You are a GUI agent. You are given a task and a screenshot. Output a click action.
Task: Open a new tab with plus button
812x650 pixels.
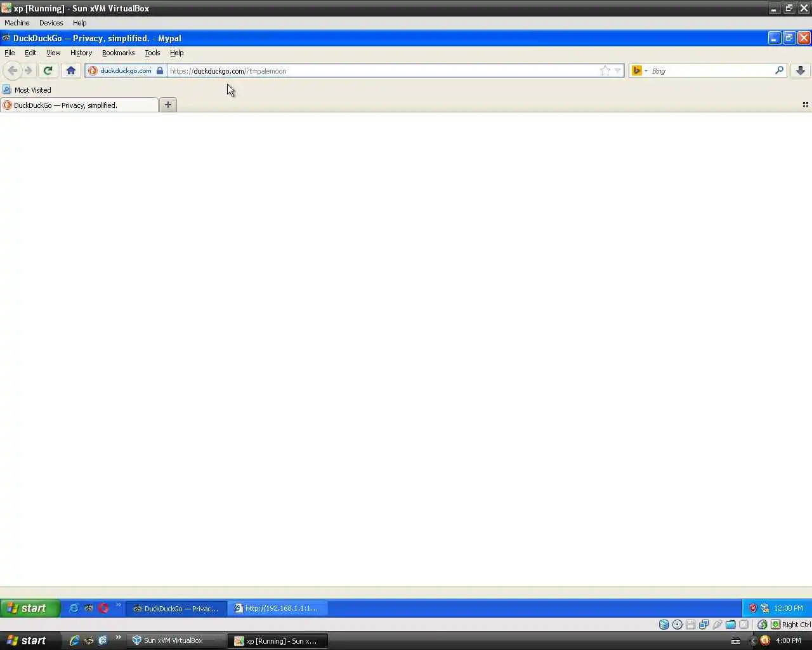coord(168,105)
